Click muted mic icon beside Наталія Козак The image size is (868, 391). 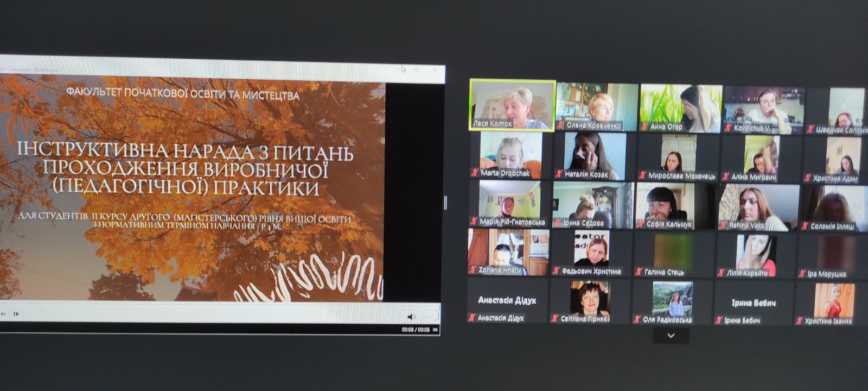click(559, 175)
